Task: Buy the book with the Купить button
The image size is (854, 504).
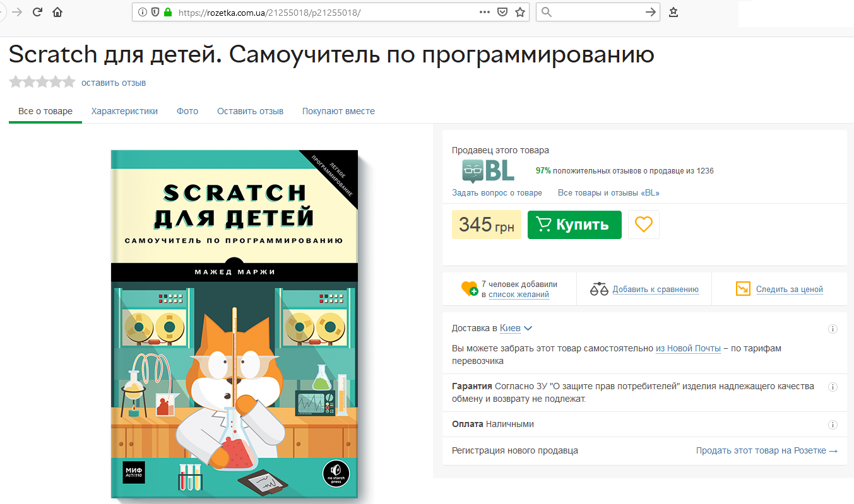Action: pyautogui.click(x=574, y=225)
